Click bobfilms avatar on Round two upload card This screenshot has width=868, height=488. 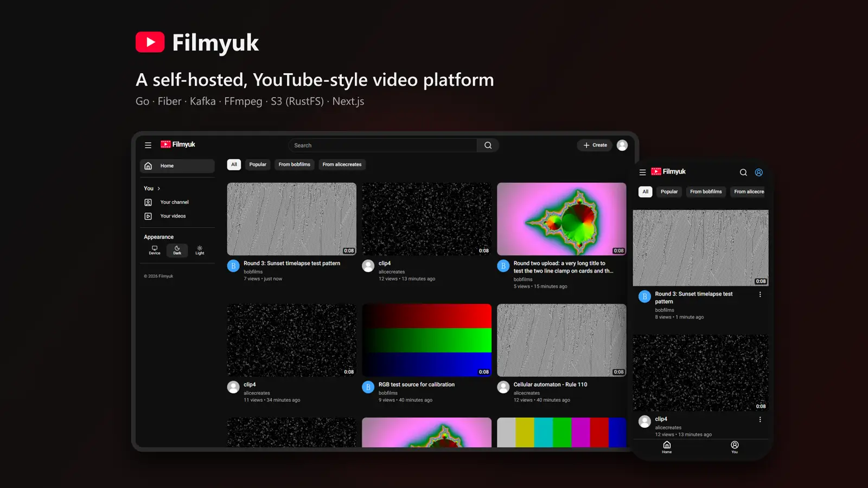[503, 266]
